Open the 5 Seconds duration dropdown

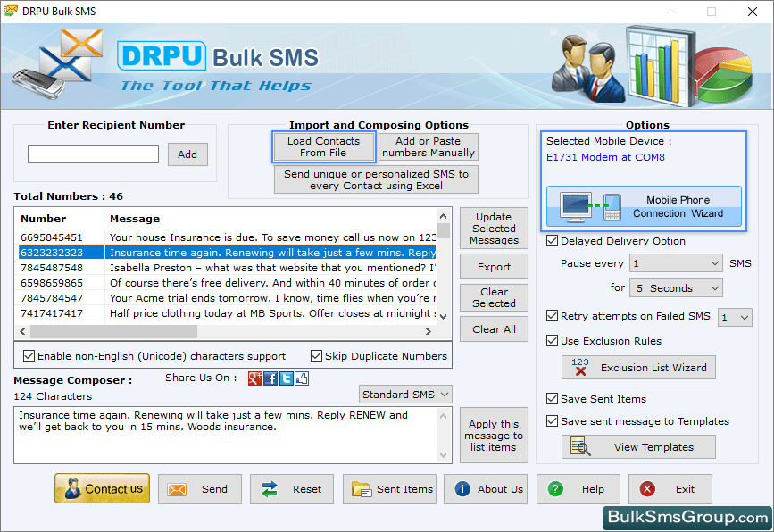(676, 288)
